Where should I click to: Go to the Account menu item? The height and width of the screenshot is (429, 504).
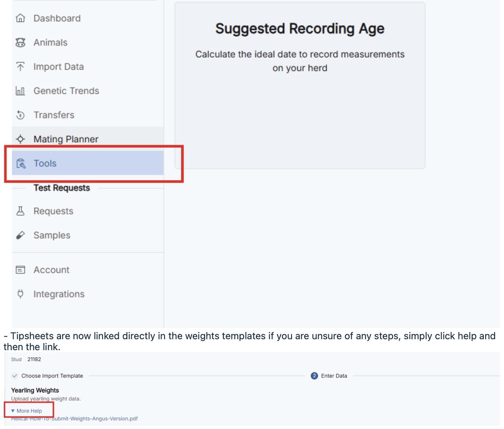tap(51, 270)
